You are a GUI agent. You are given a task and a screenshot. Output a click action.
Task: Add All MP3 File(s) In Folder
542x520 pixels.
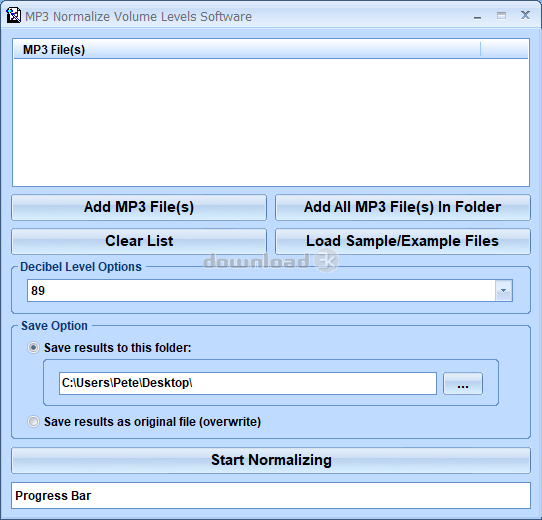click(403, 207)
